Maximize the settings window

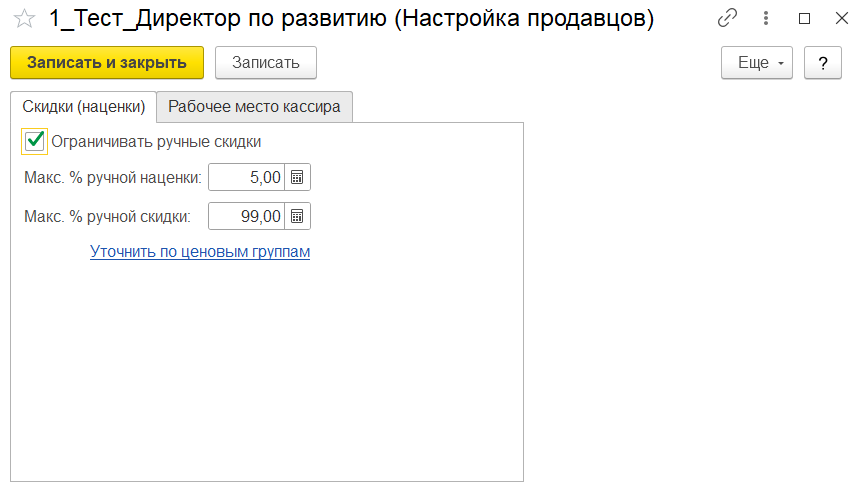[x=804, y=18]
